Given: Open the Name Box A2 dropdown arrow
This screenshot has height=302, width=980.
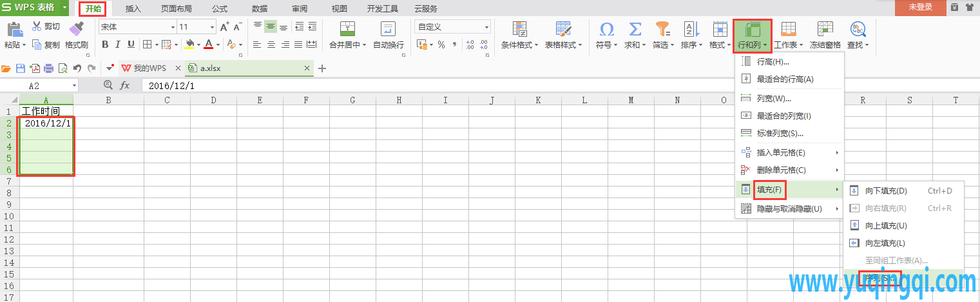Looking at the screenshot, I should (74, 85).
